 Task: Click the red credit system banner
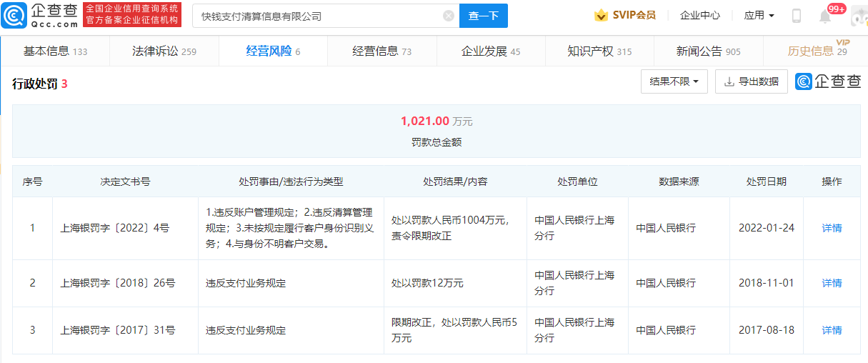pos(132,15)
